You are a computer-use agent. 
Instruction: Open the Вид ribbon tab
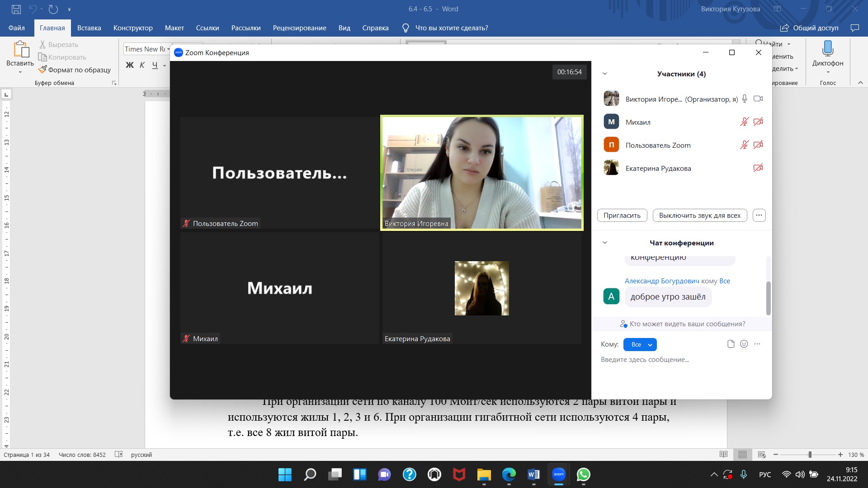click(x=344, y=28)
